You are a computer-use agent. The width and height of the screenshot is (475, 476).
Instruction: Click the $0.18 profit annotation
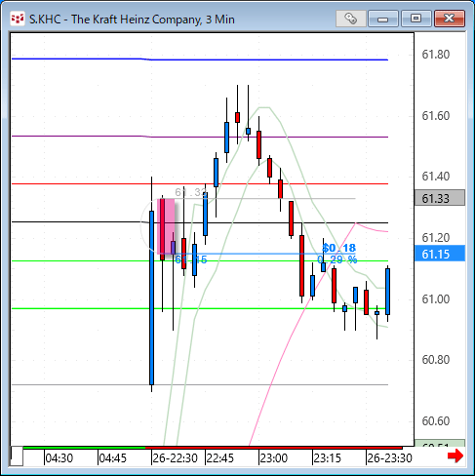[339, 248]
